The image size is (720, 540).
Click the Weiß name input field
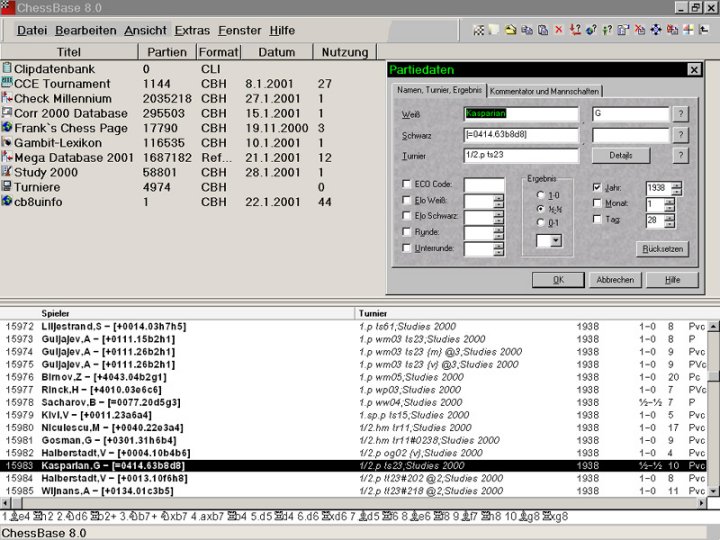[521, 113]
